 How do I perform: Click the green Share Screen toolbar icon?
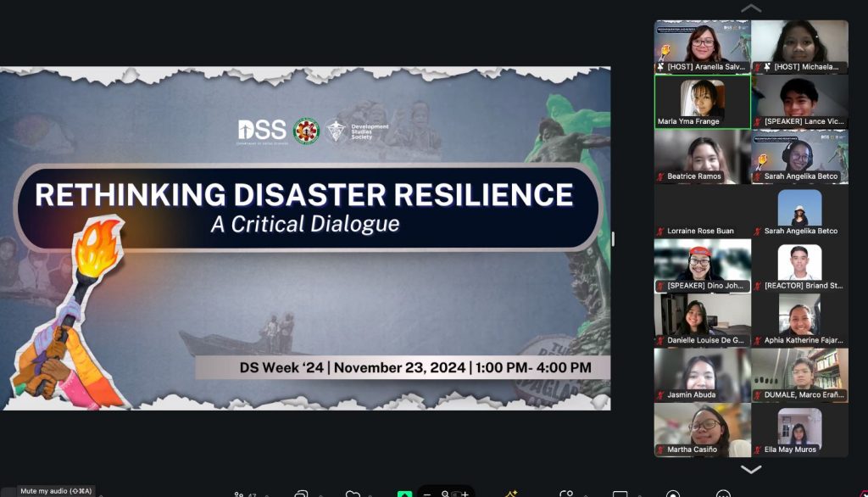(404, 494)
